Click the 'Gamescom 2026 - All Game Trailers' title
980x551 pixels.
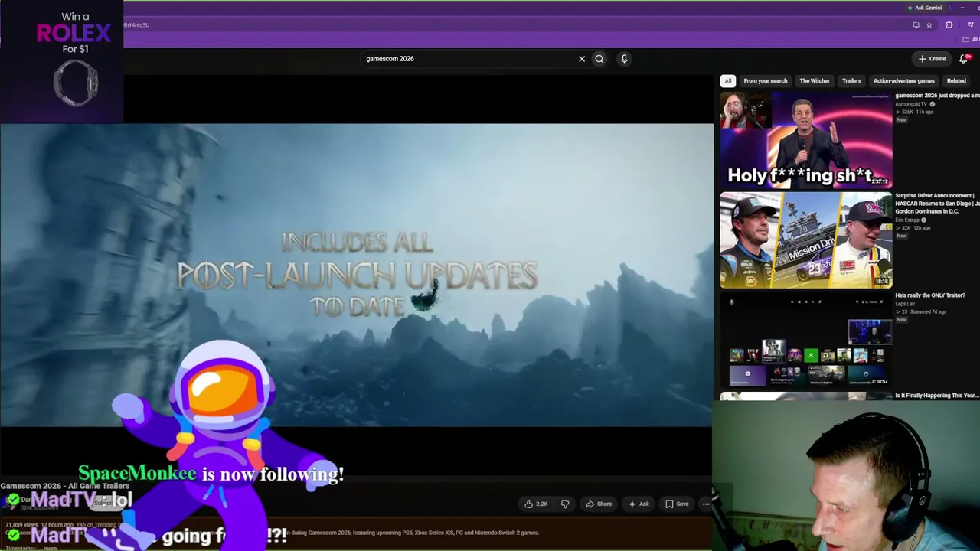pyautogui.click(x=65, y=486)
